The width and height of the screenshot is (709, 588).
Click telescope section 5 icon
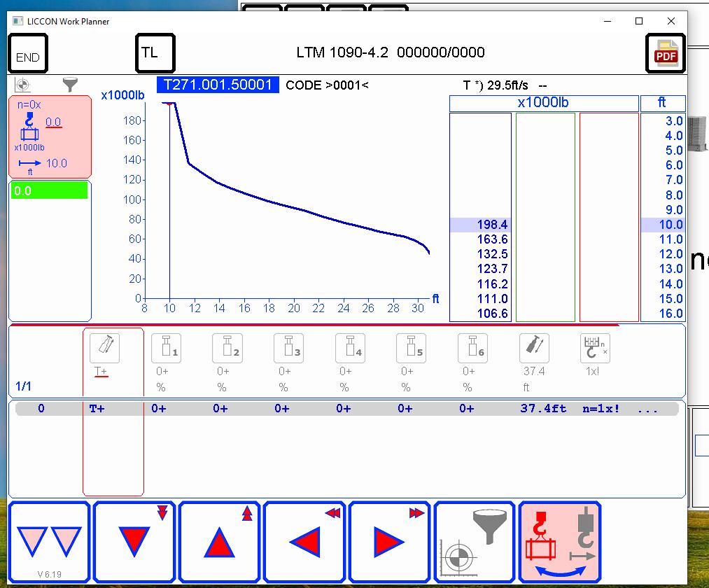411,349
